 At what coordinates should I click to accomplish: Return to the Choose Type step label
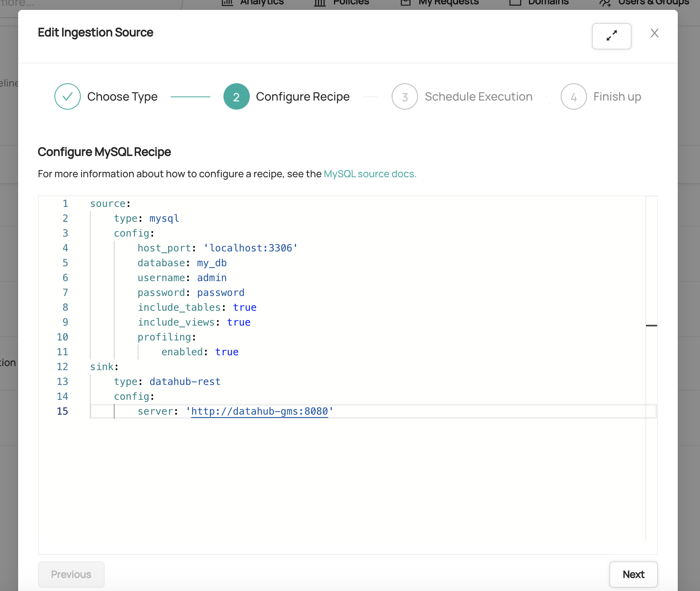(122, 96)
